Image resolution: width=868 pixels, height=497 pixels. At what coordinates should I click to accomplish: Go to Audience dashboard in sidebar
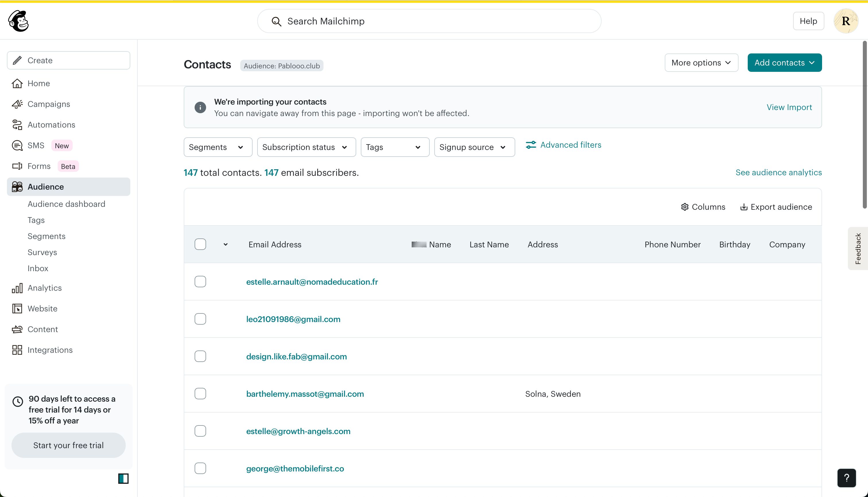(x=66, y=204)
